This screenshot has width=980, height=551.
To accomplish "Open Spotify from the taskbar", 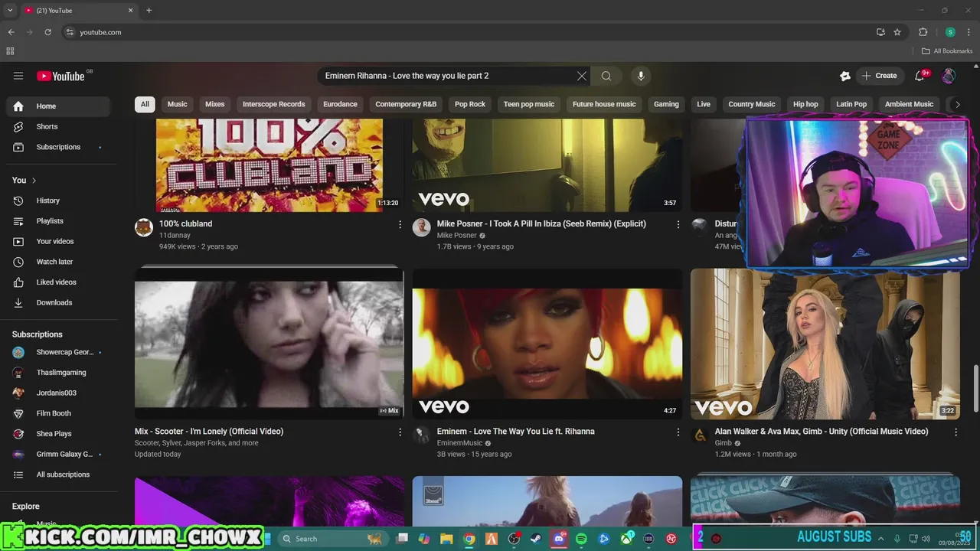I will (x=581, y=539).
